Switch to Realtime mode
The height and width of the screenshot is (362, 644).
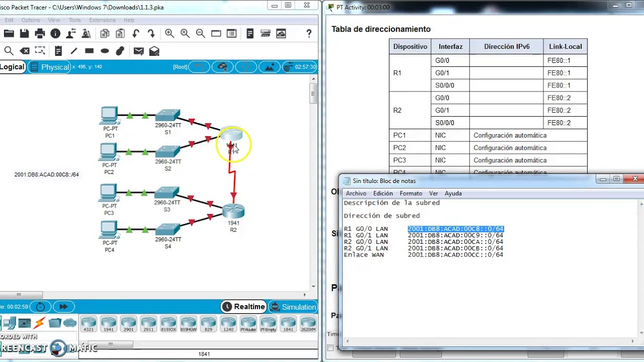(244, 307)
